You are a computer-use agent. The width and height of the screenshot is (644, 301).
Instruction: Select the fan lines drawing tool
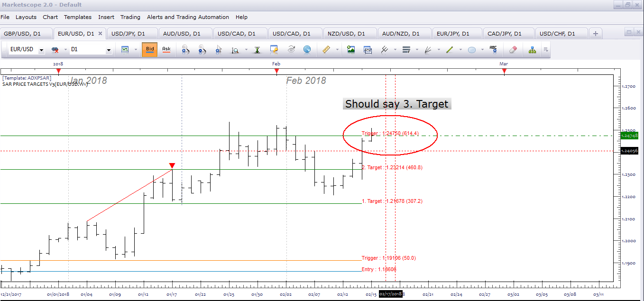point(428,49)
